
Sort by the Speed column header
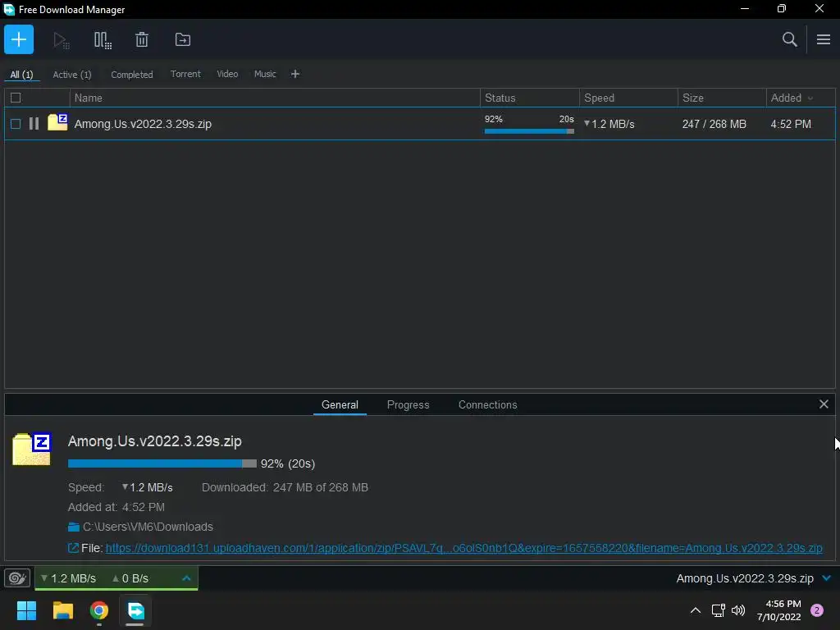(629, 98)
